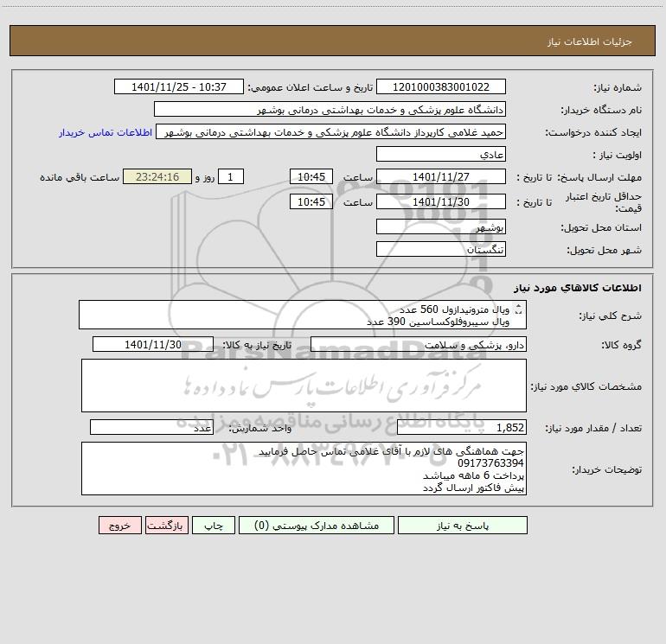Click text 'ویال سیپروفلوکساسین 390 عدد'
Screen dimensions: 666x644
(x=438, y=322)
